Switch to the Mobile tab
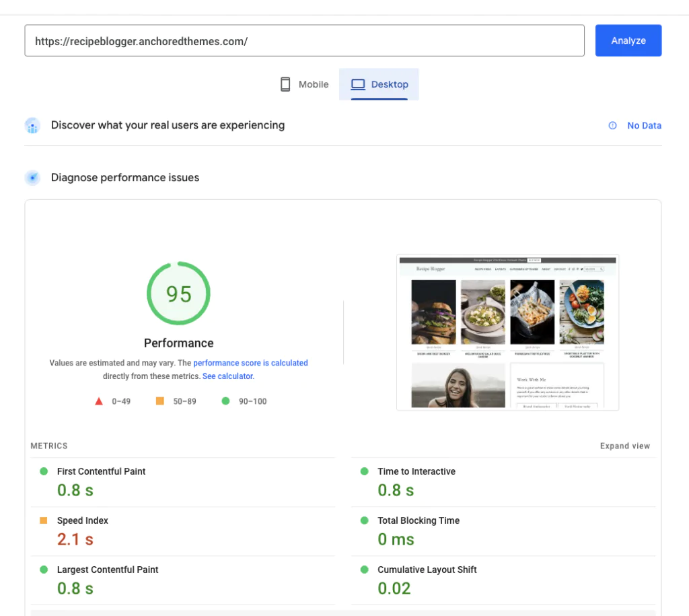The image size is (689, 616). (x=304, y=84)
